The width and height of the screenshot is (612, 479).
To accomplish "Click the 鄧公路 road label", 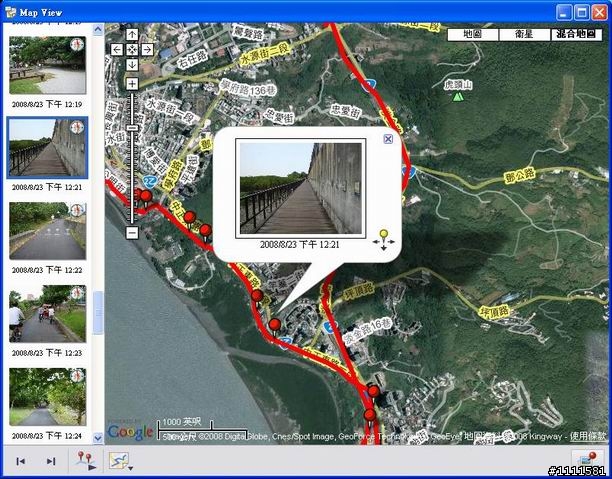I will (520, 176).
